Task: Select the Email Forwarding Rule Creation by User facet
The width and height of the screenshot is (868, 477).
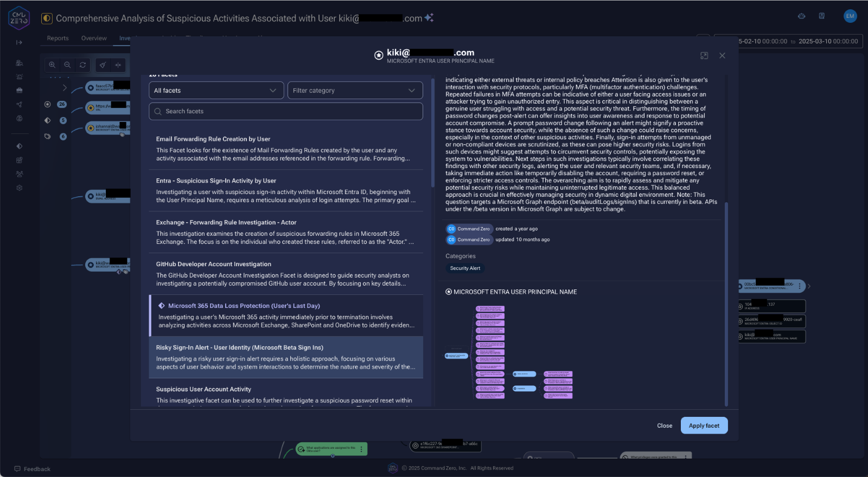Action: pos(286,149)
